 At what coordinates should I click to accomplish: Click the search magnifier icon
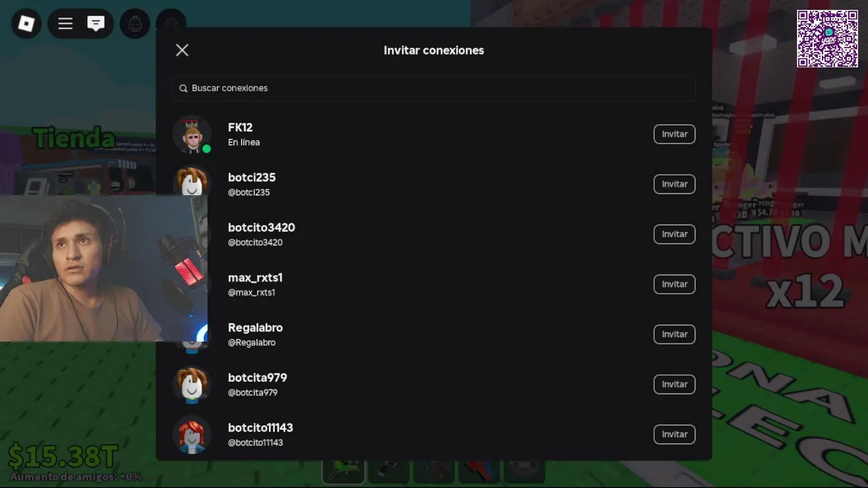coord(183,88)
